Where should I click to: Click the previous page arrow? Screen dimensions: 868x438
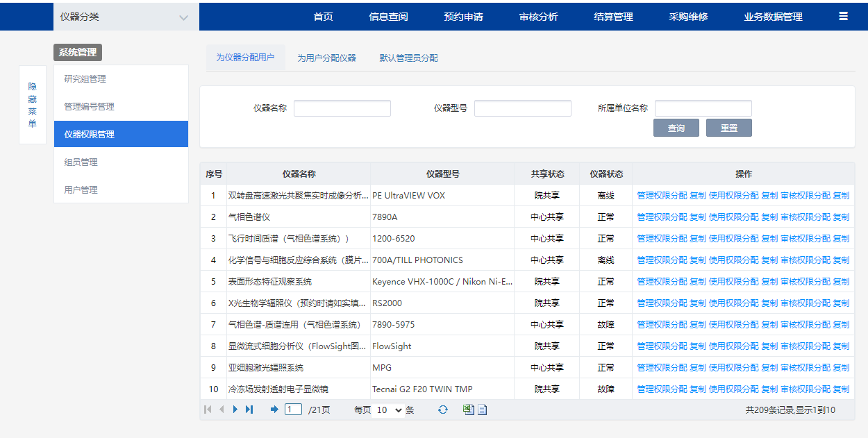point(222,410)
